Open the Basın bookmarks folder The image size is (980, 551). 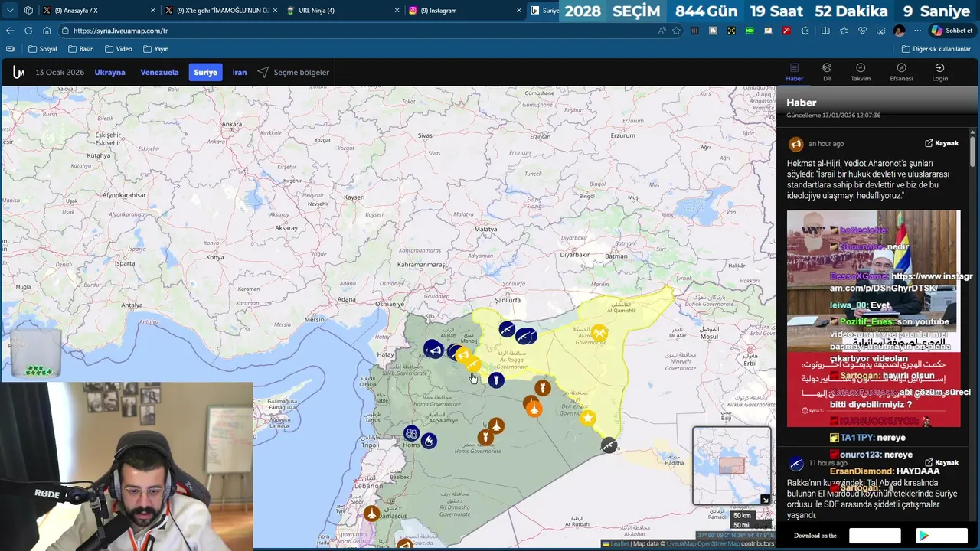coord(80,49)
